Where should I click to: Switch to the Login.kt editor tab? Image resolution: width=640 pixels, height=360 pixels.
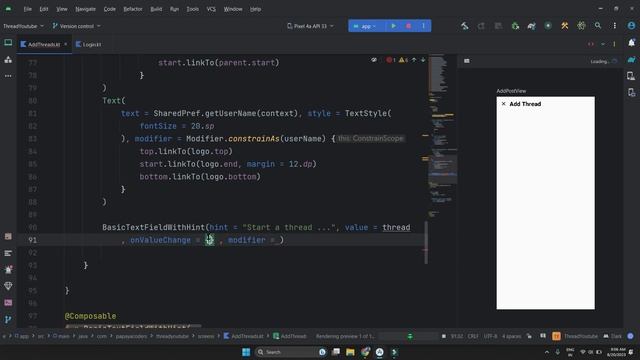click(89, 44)
